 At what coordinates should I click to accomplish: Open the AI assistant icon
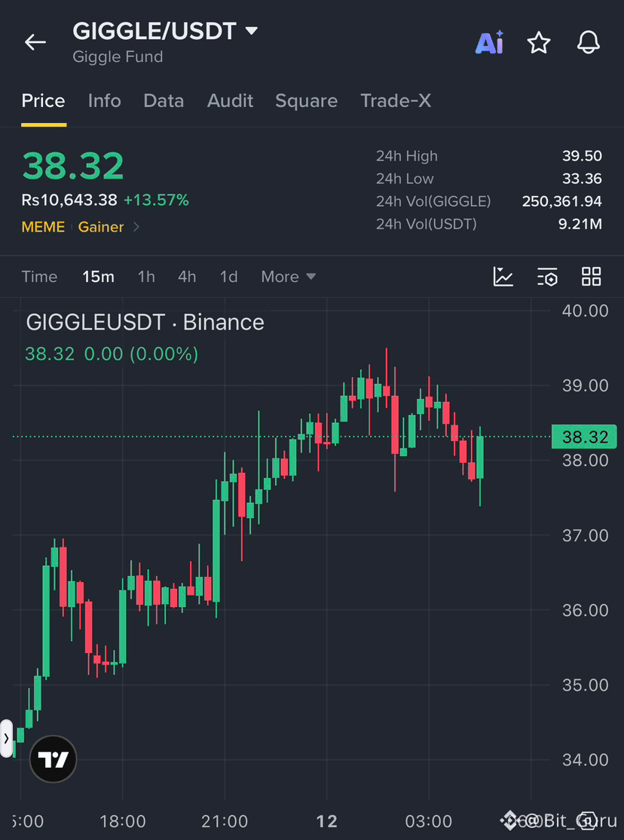pyautogui.click(x=490, y=42)
